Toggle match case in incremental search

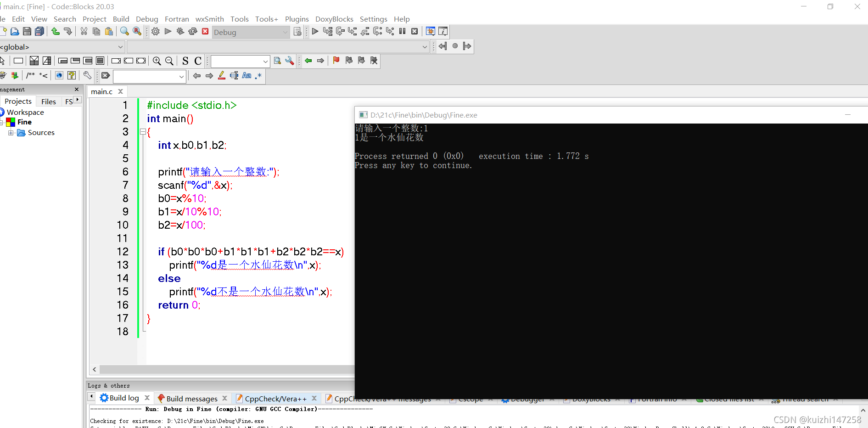pos(246,75)
